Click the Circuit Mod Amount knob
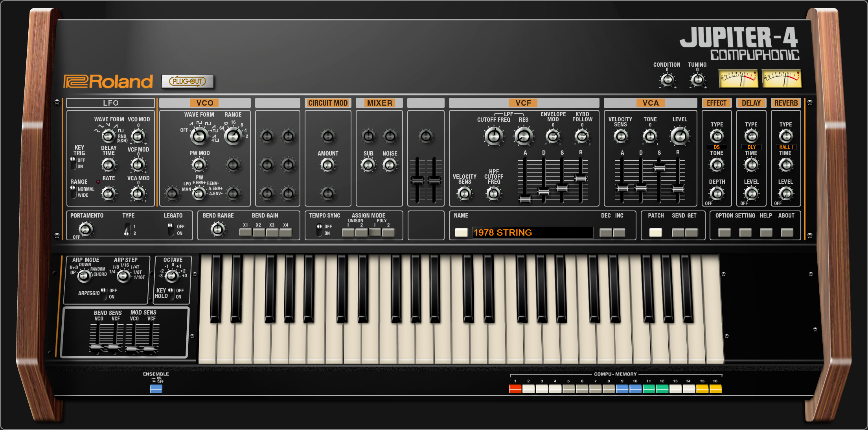The image size is (868, 430). tap(327, 165)
